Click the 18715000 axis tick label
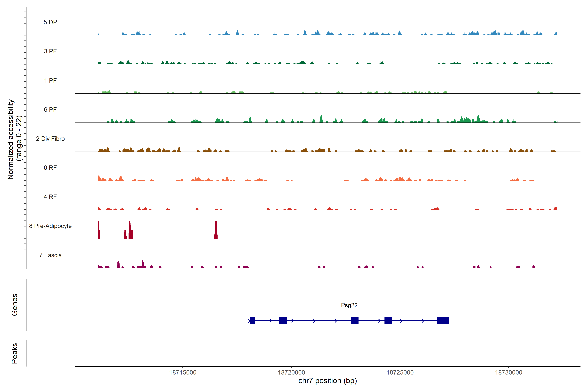The width and height of the screenshot is (588, 392). pos(183,373)
